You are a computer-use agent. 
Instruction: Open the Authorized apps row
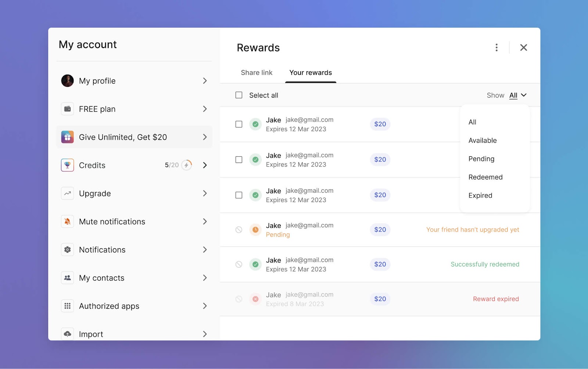(x=134, y=306)
